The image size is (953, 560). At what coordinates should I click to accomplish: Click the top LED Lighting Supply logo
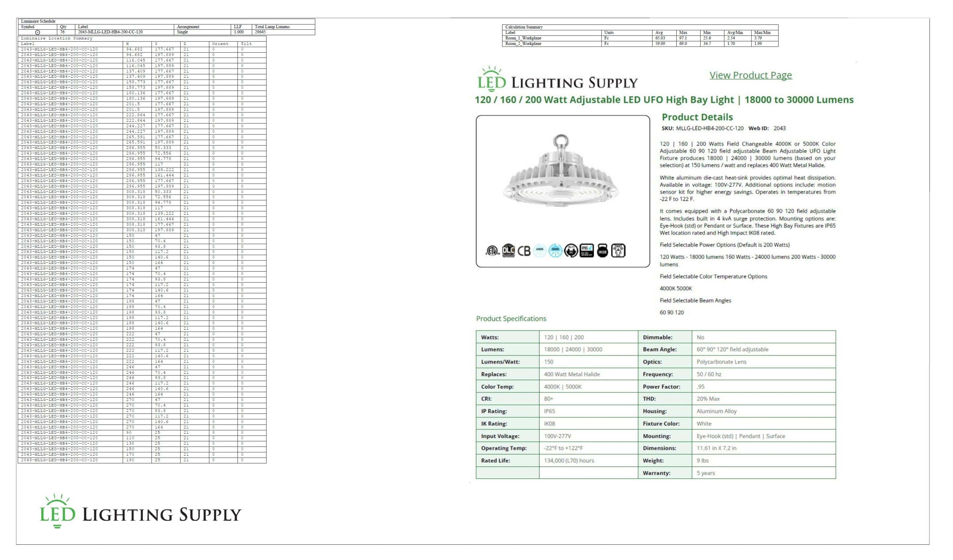coord(558,80)
